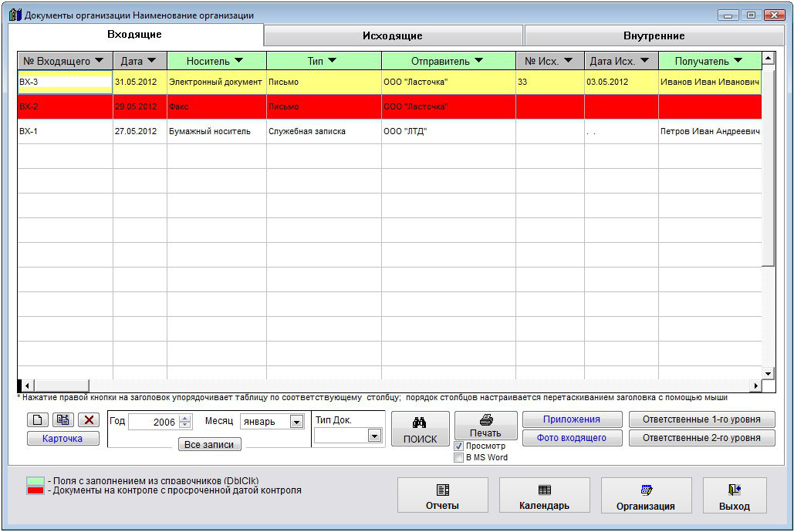This screenshot has width=794, height=532.
Task: Click the table scroll left arrow
Action: [x=27, y=386]
